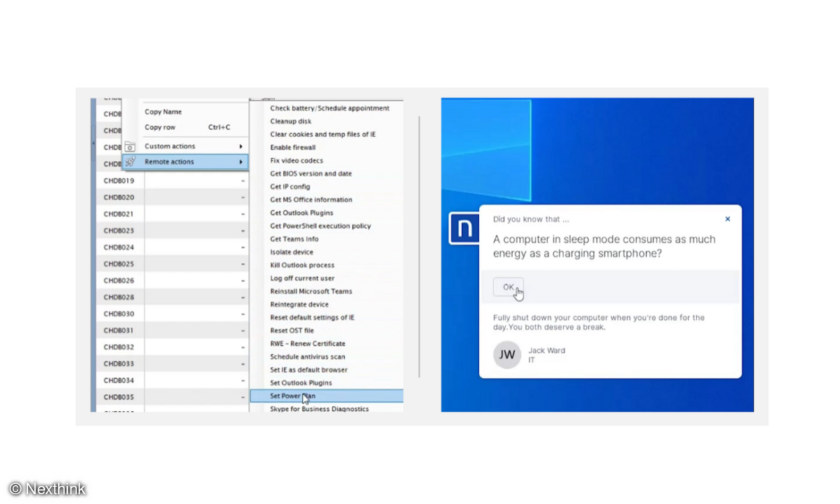Select the Get Teams Info action
This screenshot has width=840, height=504.
[x=295, y=239]
